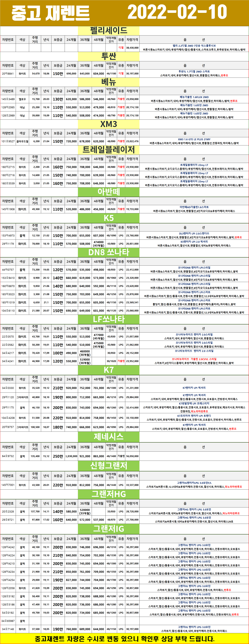Click vehicle number 145하1908 in 아반떼 row
This screenshot has width=249, height=644.
point(8,209)
